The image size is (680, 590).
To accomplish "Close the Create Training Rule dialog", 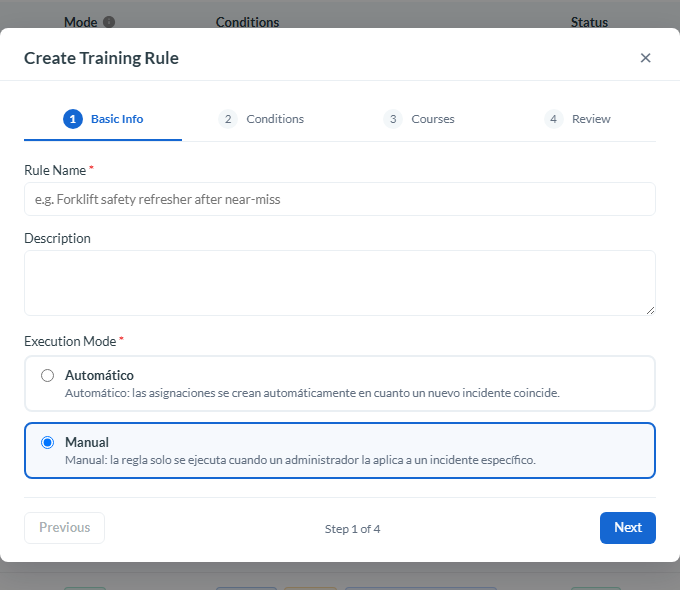I will (x=645, y=58).
